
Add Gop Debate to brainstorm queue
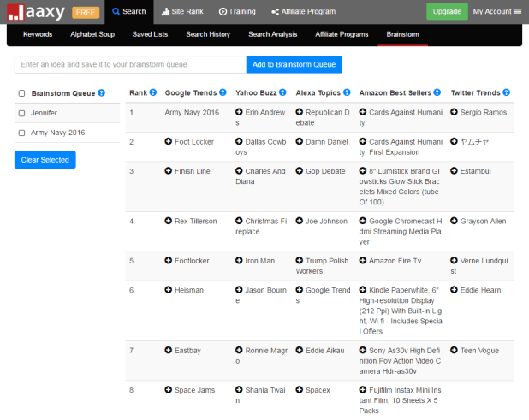tap(300, 171)
